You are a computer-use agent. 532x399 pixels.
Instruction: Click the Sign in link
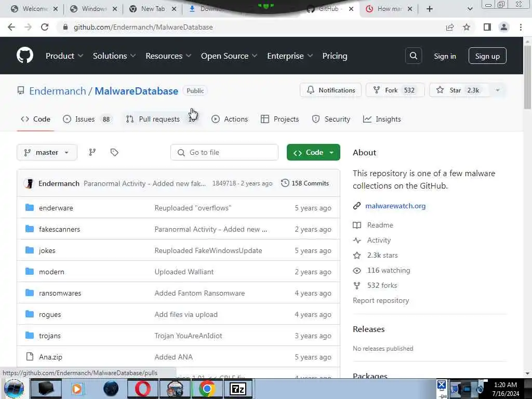tap(445, 56)
